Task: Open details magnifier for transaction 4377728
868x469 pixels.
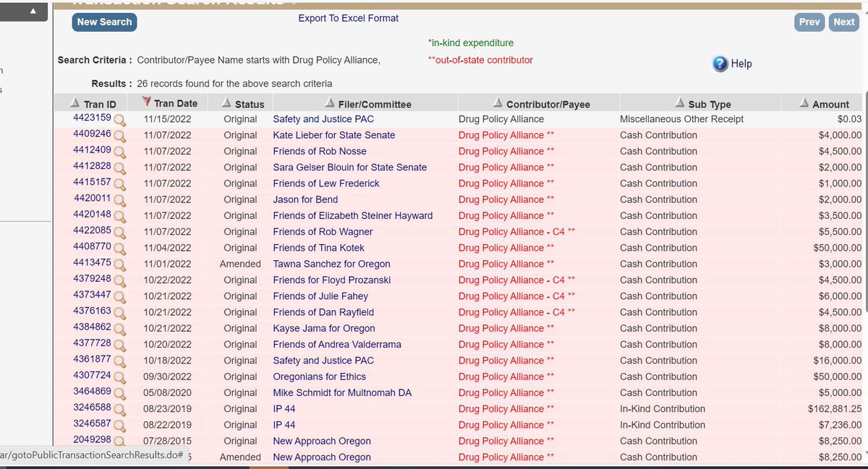Action: 119,346
